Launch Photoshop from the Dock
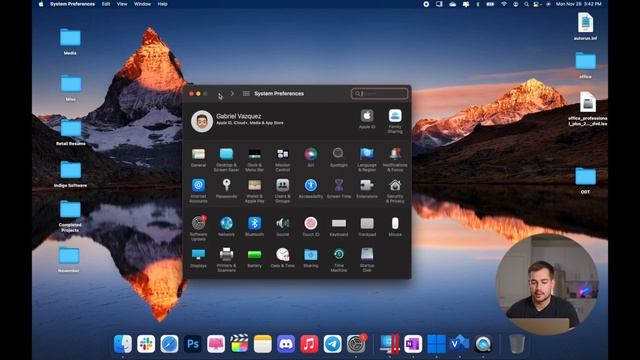 192,344
